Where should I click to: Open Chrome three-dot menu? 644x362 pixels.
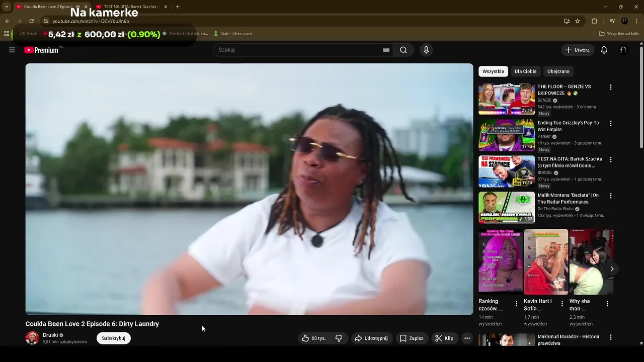pos(636,21)
